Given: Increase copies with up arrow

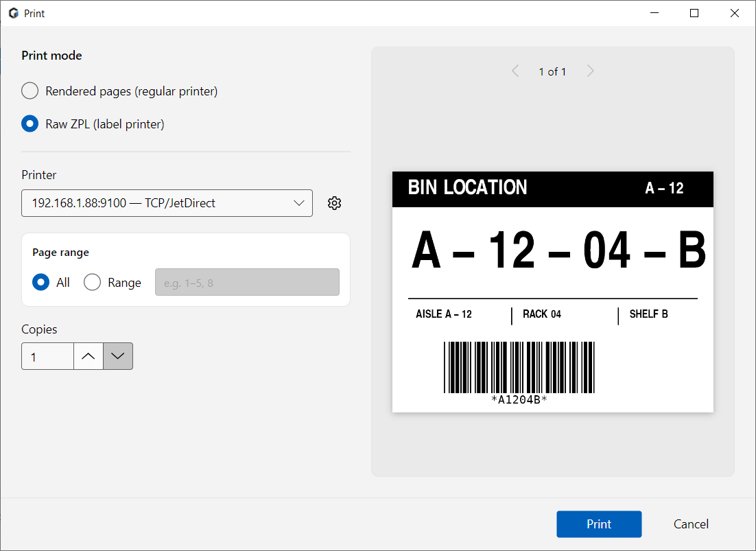Looking at the screenshot, I should tap(88, 356).
